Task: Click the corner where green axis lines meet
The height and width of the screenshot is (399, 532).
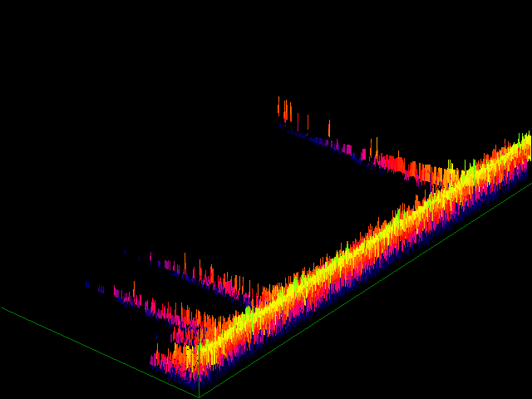Action: 199,397
